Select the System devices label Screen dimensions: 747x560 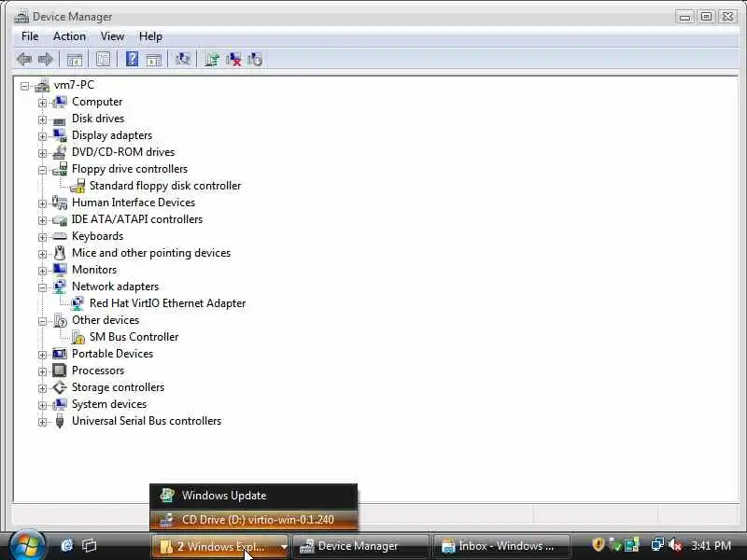(109, 404)
